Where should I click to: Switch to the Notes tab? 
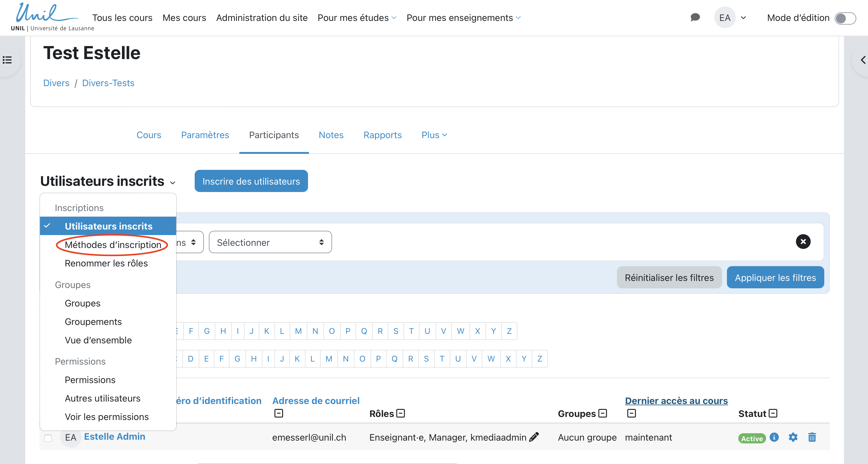click(x=331, y=135)
